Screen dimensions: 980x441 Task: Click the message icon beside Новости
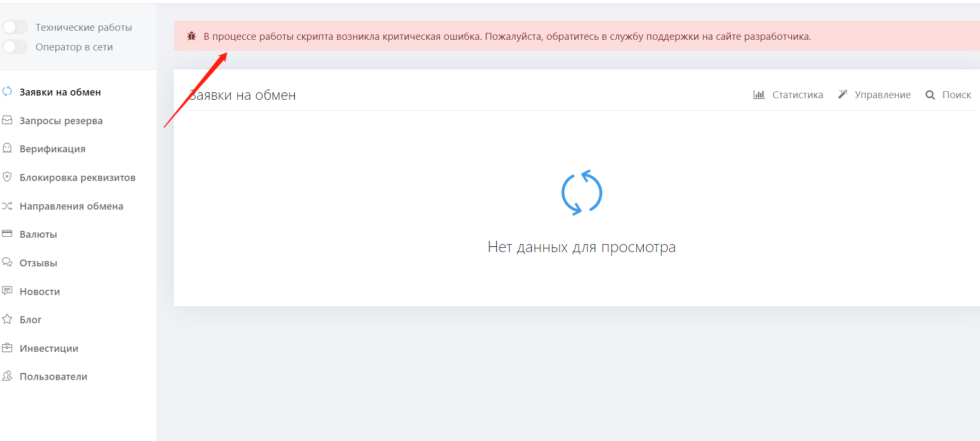7,291
